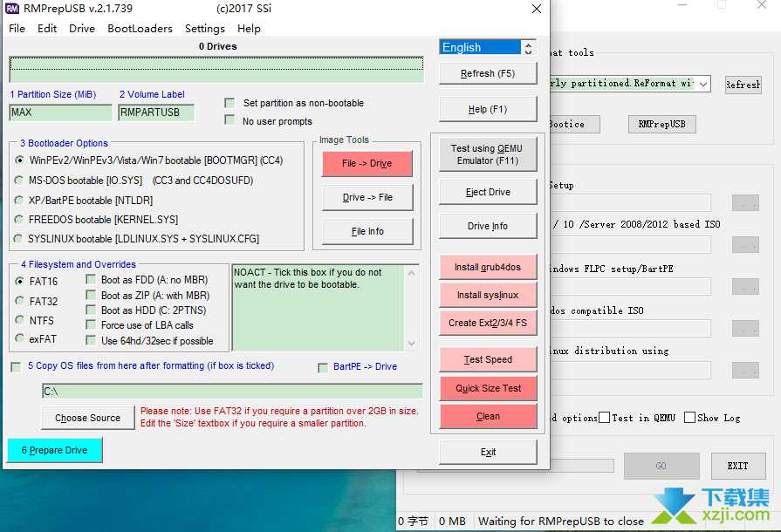Enable Use 64hd/32sec if possible
781x532 pixels.
point(91,340)
